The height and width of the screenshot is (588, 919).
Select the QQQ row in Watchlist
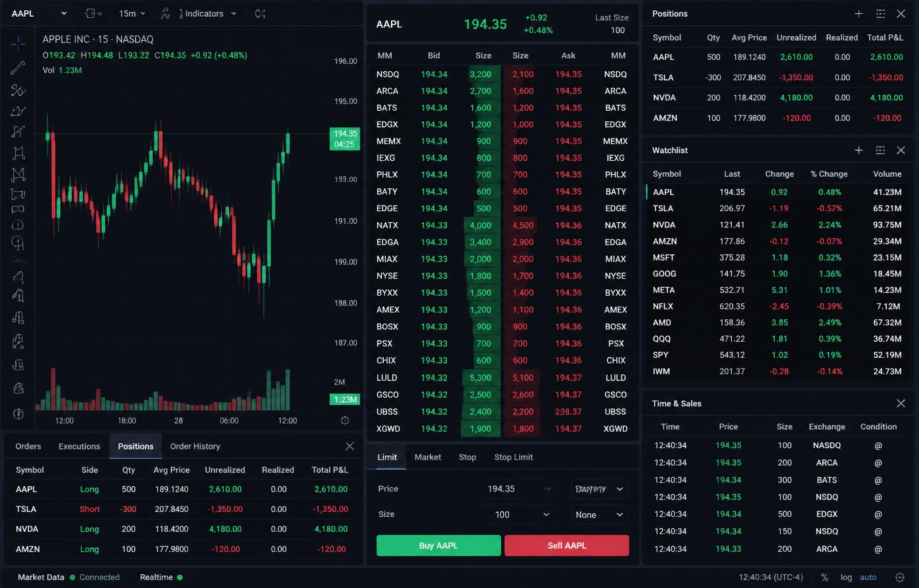click(778, 339)
